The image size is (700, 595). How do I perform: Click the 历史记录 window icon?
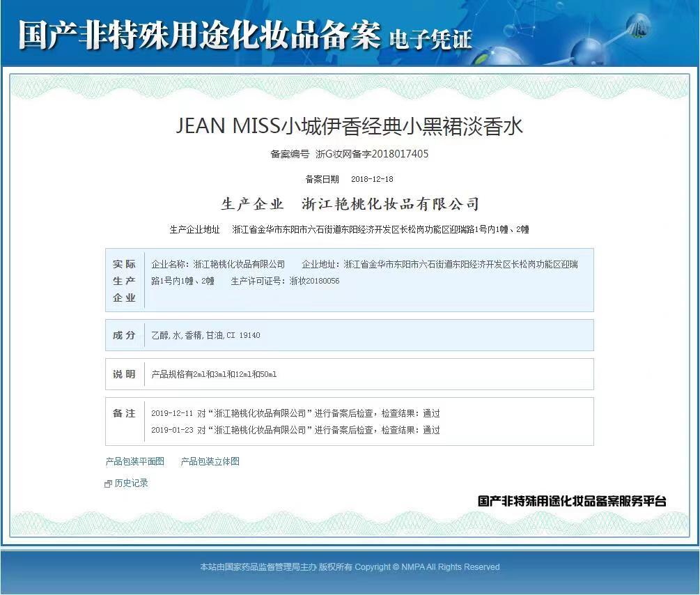click(x=109, y=482)
